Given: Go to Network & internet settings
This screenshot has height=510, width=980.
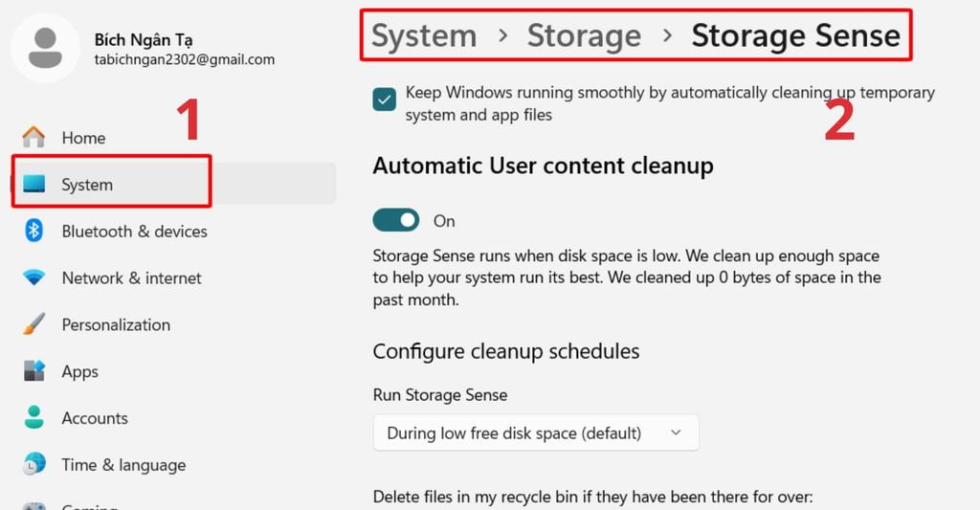Looking at the screenshot, I should point(173,277).
